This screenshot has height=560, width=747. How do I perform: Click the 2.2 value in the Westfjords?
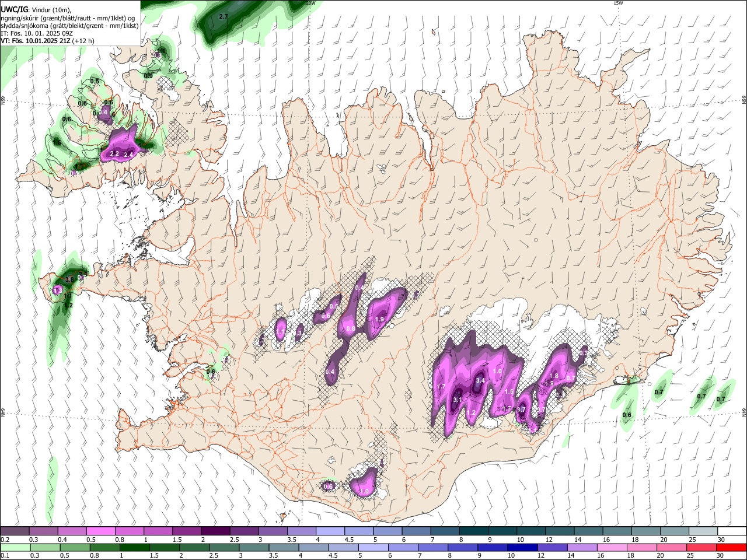point(114,154)
